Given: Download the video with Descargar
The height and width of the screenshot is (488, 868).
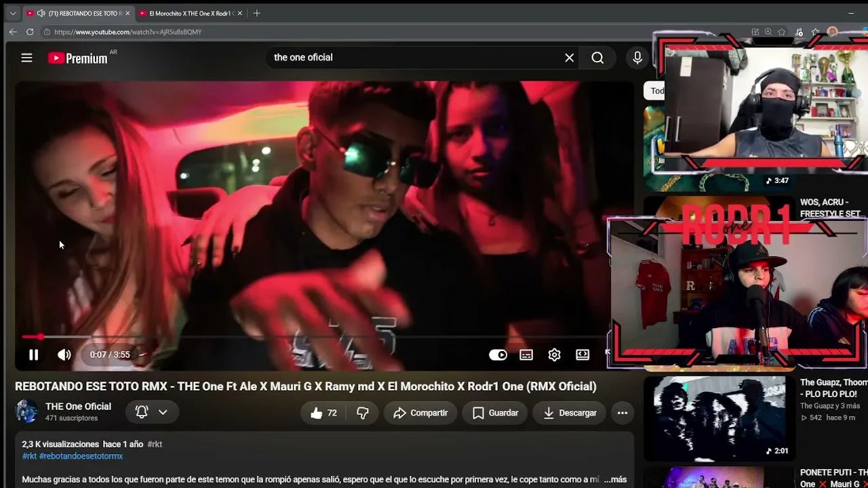Looking at the screenshot, I should click(x=570, y=413).
